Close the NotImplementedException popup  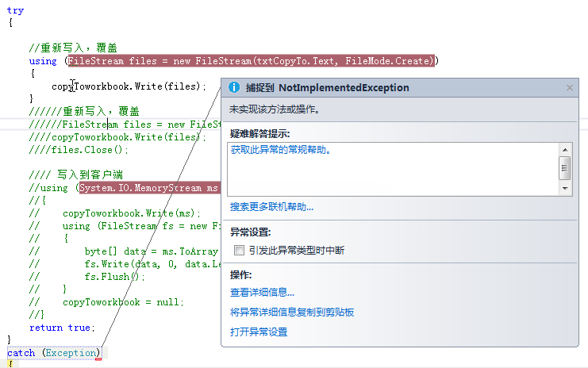pos(569,88)
